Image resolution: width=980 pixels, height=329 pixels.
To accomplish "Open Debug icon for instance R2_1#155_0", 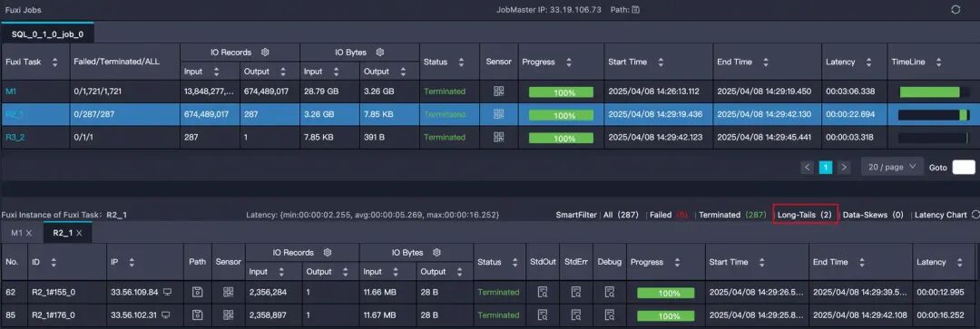I will click(610, 292).
